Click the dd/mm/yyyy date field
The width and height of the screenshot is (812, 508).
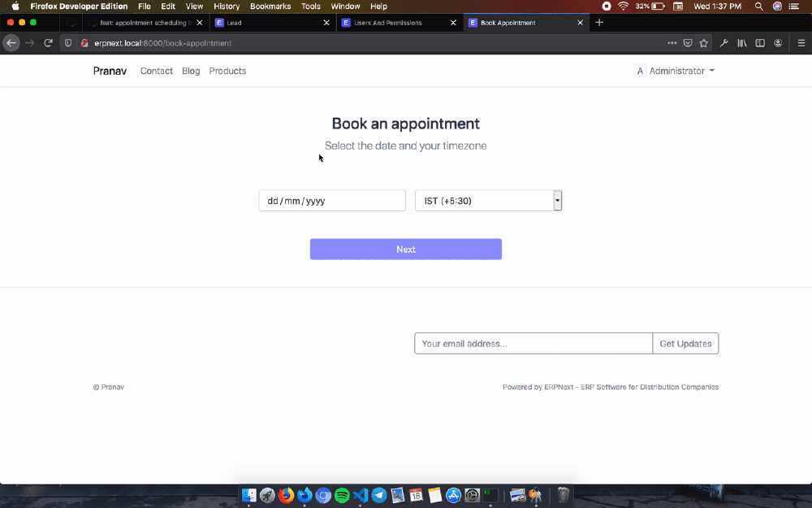point(331,201)
